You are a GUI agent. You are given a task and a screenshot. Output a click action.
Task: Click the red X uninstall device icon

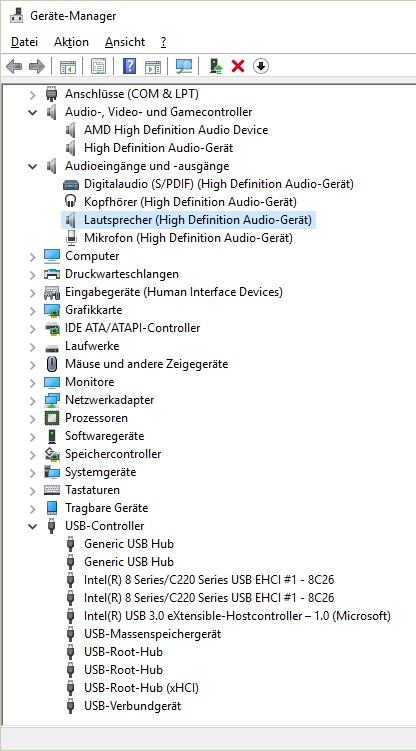point(237,66)
